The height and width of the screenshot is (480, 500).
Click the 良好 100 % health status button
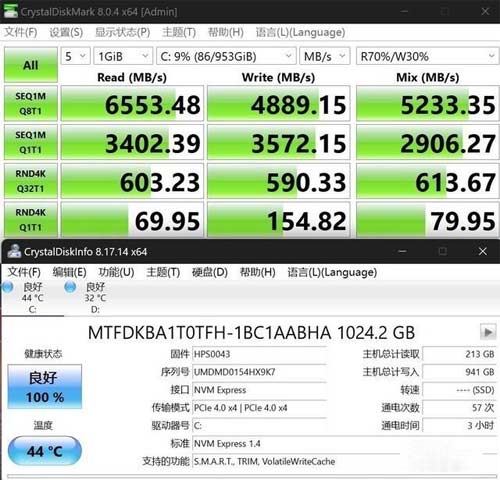(x=45, y=387)
